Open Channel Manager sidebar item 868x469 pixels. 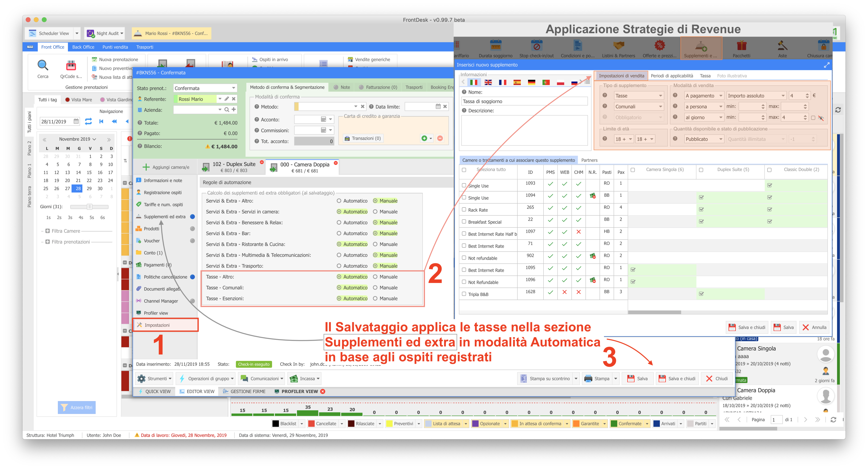click(161, 301)
